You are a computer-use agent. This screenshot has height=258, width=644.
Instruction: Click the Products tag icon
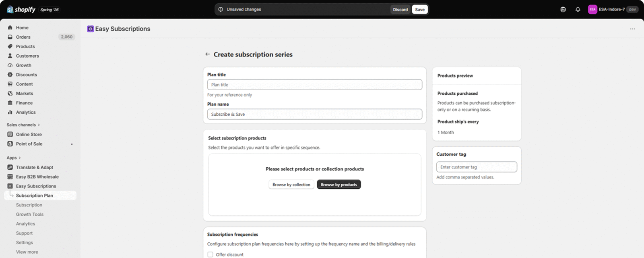tap(10, 46)
